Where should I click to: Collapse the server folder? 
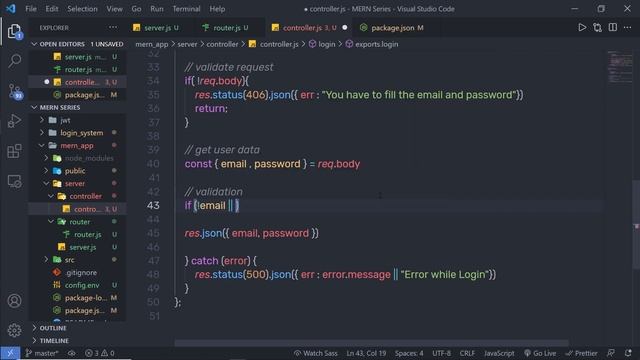coord(46,183)
